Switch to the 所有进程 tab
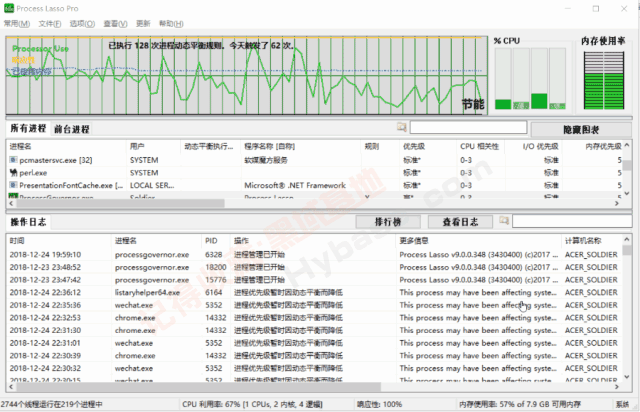640x412 pixels. coord(28,129)
